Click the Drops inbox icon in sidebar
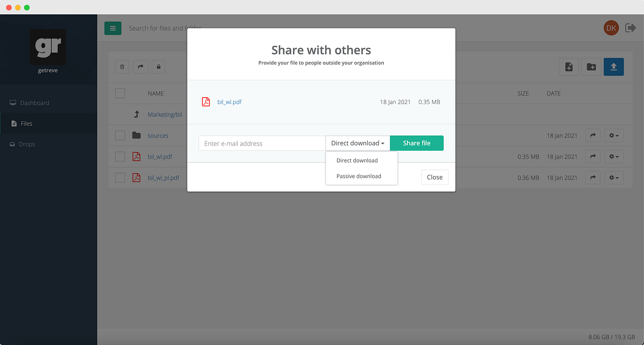Screen dimensions: 644x345 12,144
